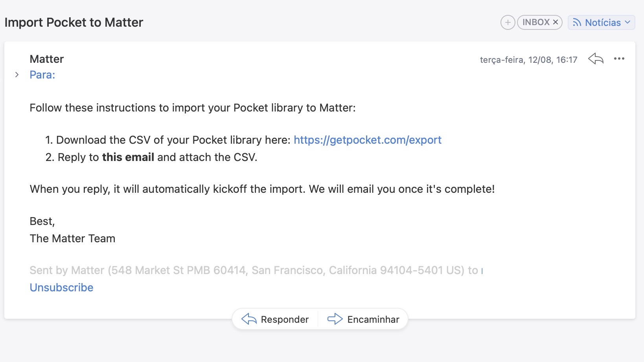
Task: Click the INBOX tag label
Action: click(x=535, y=22)
